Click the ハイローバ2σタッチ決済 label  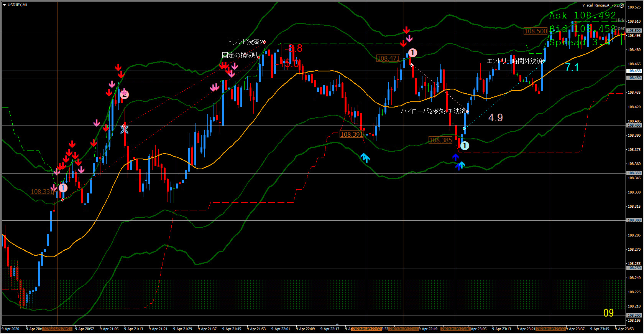[x=434, y=111]
